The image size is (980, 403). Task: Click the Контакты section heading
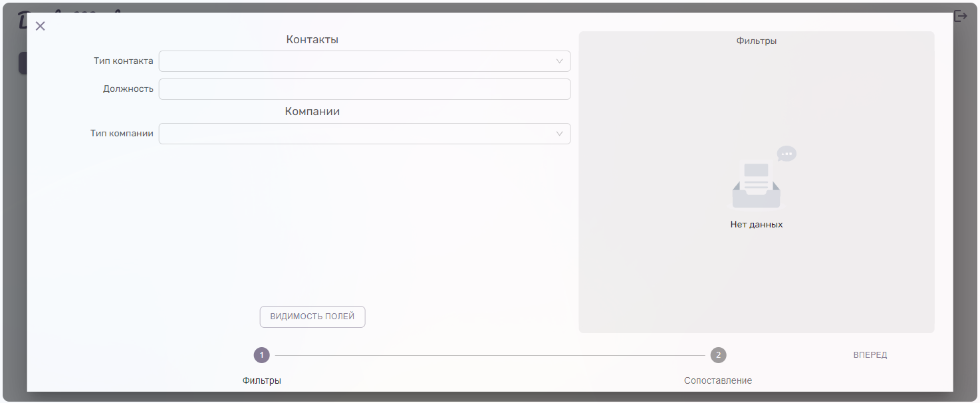pyautogui.click(x=312, y=40)
